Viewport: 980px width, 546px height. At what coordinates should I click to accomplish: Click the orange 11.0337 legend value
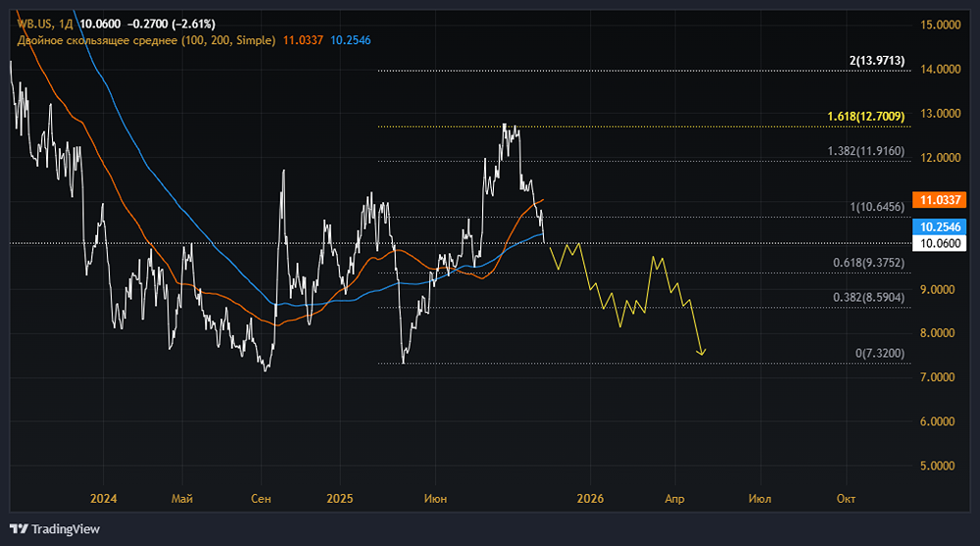(x=302, y=39)
